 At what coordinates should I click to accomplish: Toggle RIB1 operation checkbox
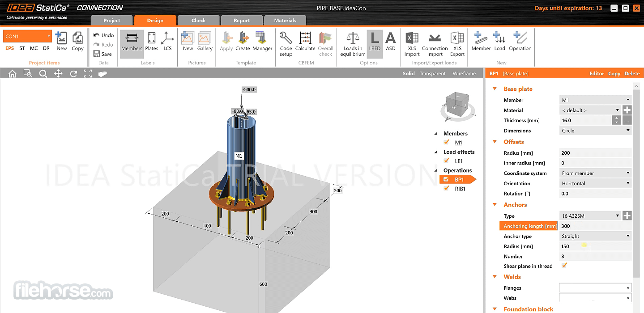[446, 188]
